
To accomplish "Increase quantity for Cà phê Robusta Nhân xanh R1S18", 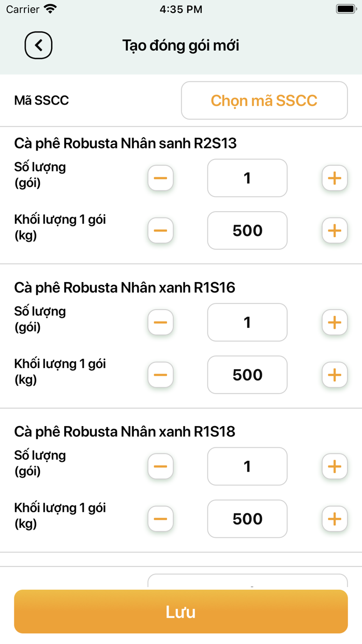I will point(334,466).
